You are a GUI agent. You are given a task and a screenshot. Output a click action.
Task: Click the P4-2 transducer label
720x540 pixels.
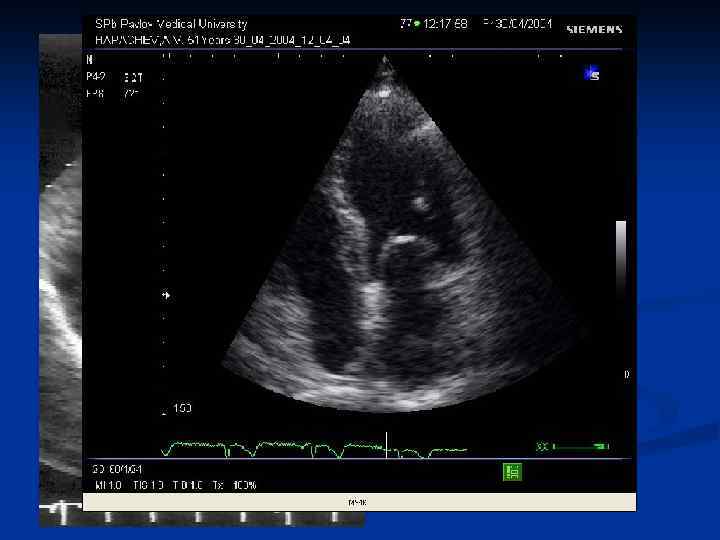tap(96, 77)
